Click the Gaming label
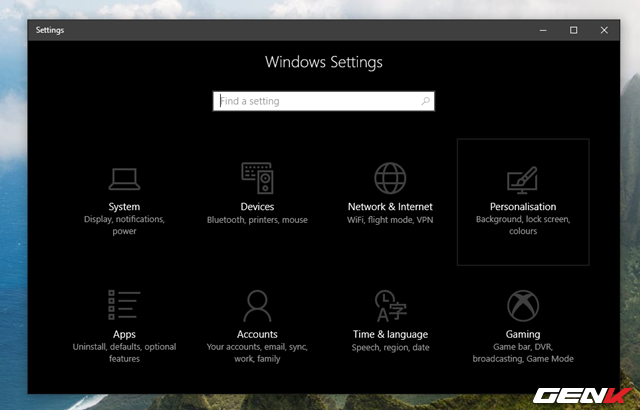The width and height of the screenshot is (640, 410). [523, 335]
